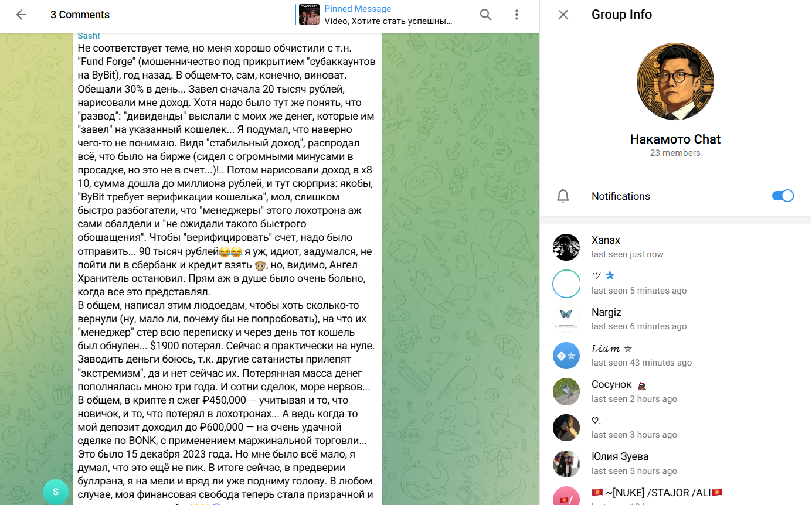Click the empty teal-ring member avatar

[x=566, y=284]
